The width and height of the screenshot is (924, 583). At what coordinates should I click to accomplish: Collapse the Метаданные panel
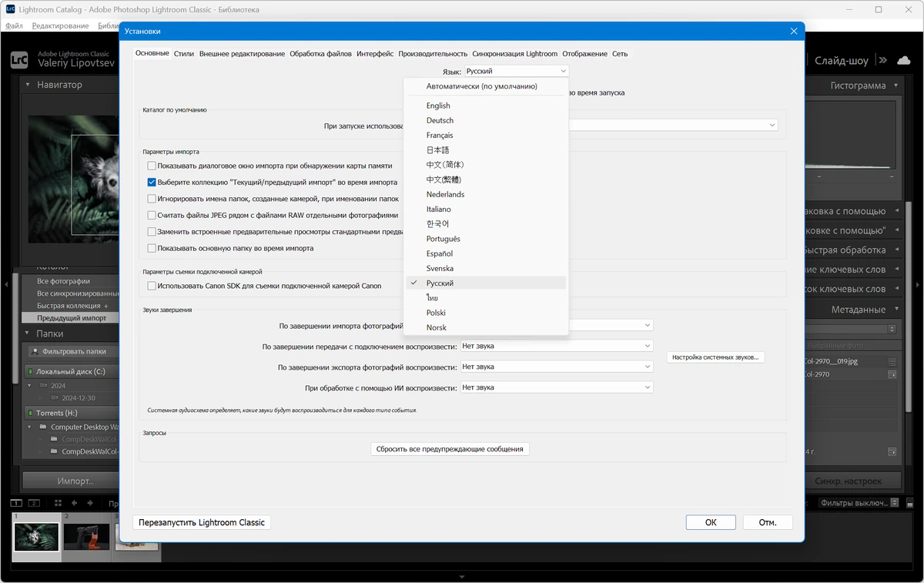(x=896, y=310)
